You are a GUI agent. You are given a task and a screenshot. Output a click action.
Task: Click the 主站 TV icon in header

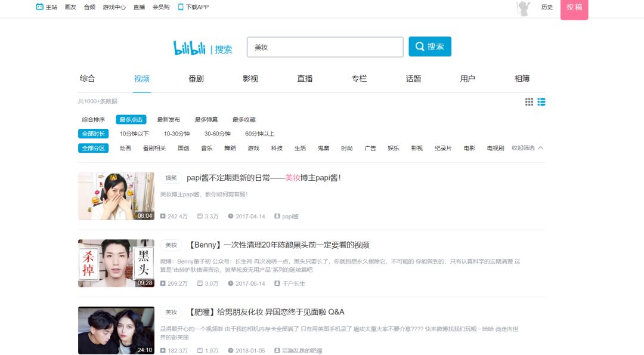coord(40,7)
